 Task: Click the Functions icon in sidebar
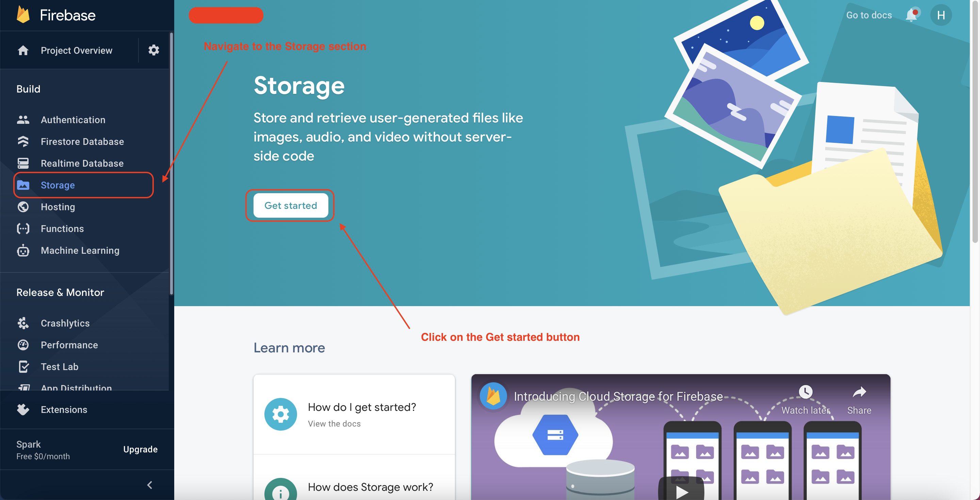23,228
